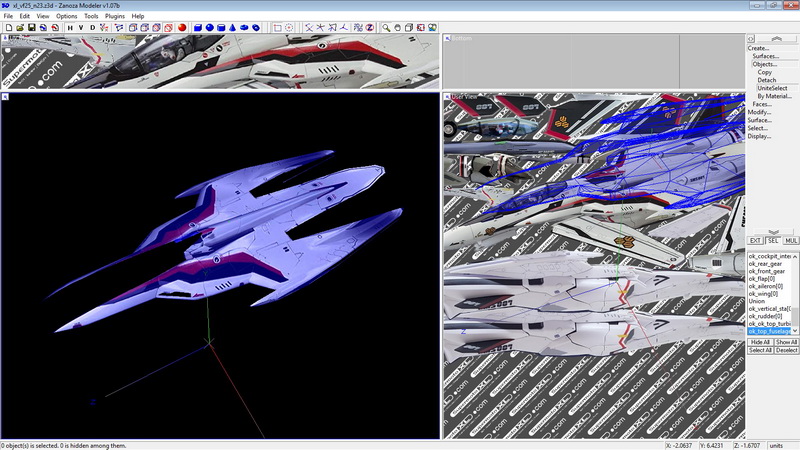Click the V axis constraint toolbar button

pos(81,28)
